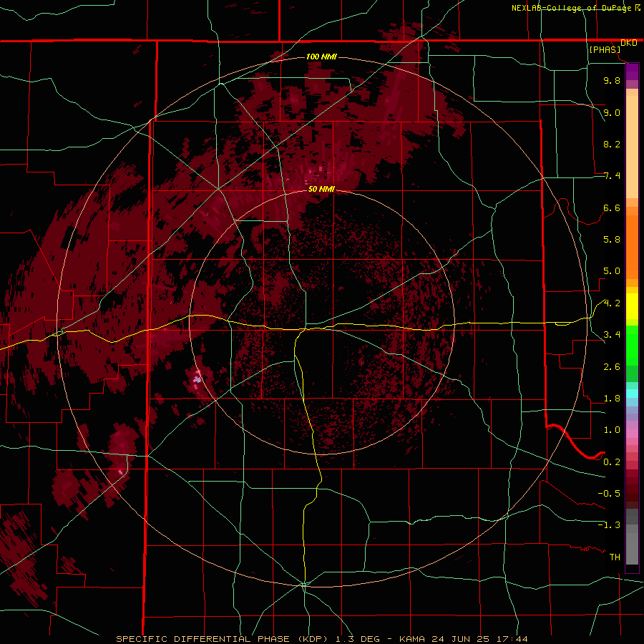Click the 2.6 legend value
This screenshot has width=644, height=644.
(x=612, y=367)
